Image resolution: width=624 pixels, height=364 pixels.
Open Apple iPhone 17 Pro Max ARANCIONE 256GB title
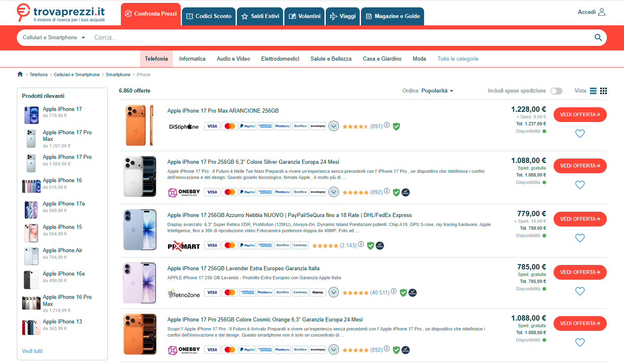223,111
